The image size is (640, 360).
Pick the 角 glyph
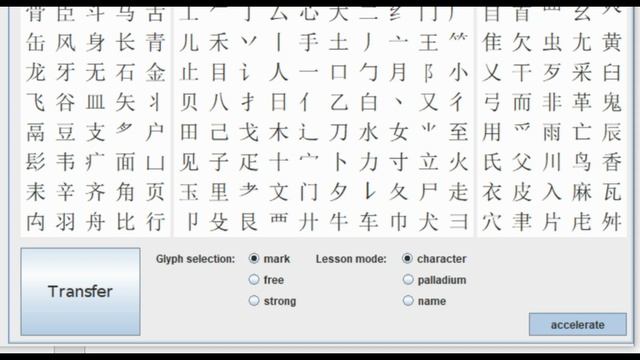125,192
